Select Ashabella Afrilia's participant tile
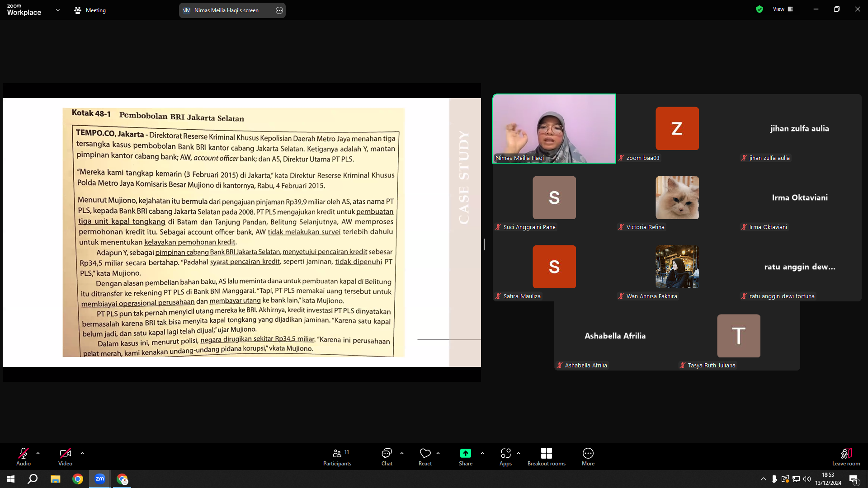Screen dimensions: 868x488 coord(616,336)
